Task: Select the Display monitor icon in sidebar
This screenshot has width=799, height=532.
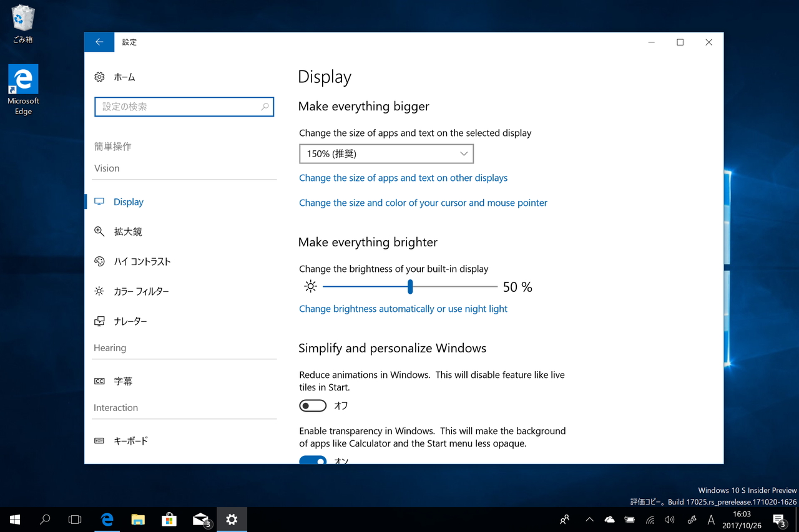Action: (x=100, y=201)
